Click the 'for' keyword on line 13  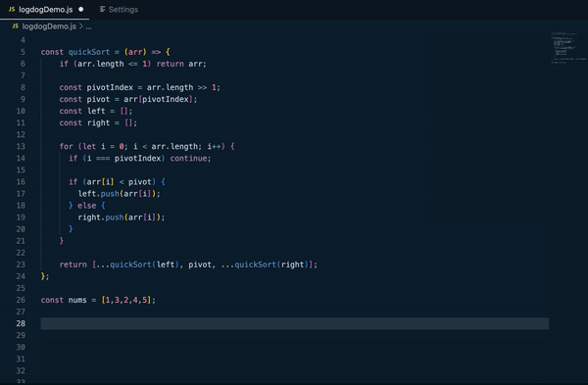(66, 147)
